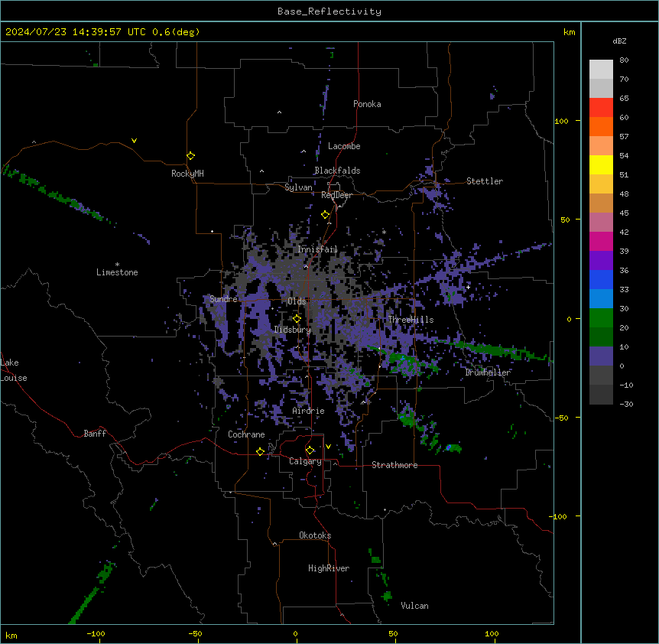Click the asterisk marker above Limestone
Screen dimensions: 659x644
tap(117, 265)
